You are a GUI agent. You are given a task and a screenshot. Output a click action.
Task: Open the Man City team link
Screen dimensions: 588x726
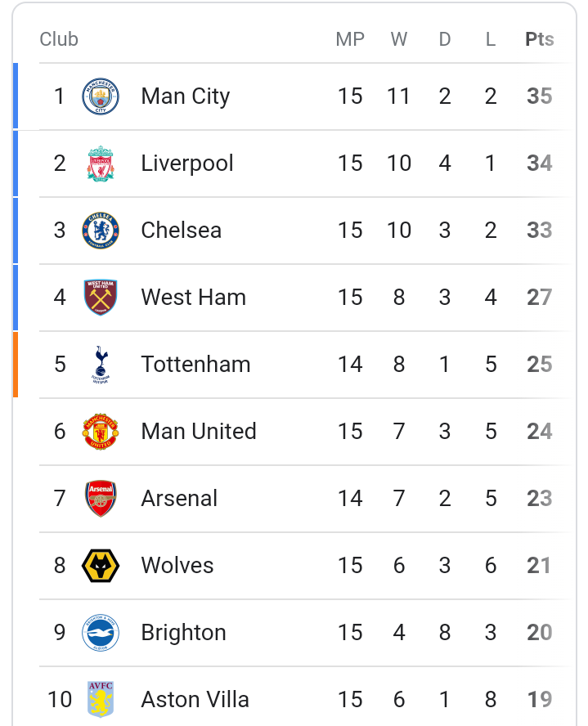185,96
